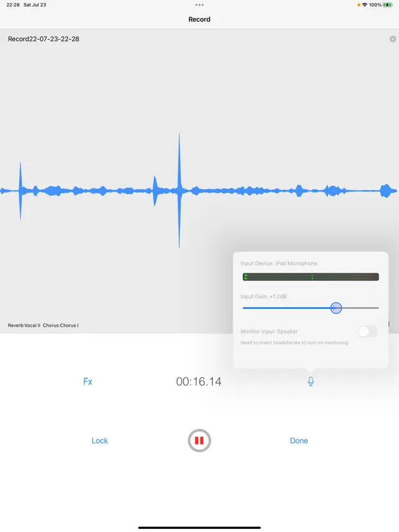Image resolution: width=399 pixels, height=532 pixels.
Task: Tap the date Sat Jul 23 in status bar
Action: point(35,5)
